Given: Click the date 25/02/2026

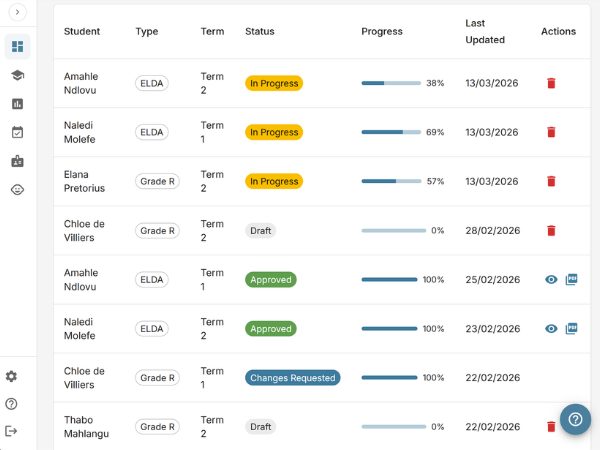Looking at the screenshot, I should click(x=493, y=280).
